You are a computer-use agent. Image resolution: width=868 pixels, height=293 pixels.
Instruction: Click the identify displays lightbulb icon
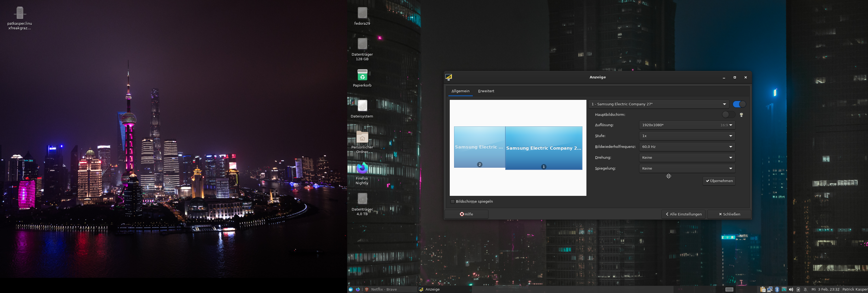[741, 115]
